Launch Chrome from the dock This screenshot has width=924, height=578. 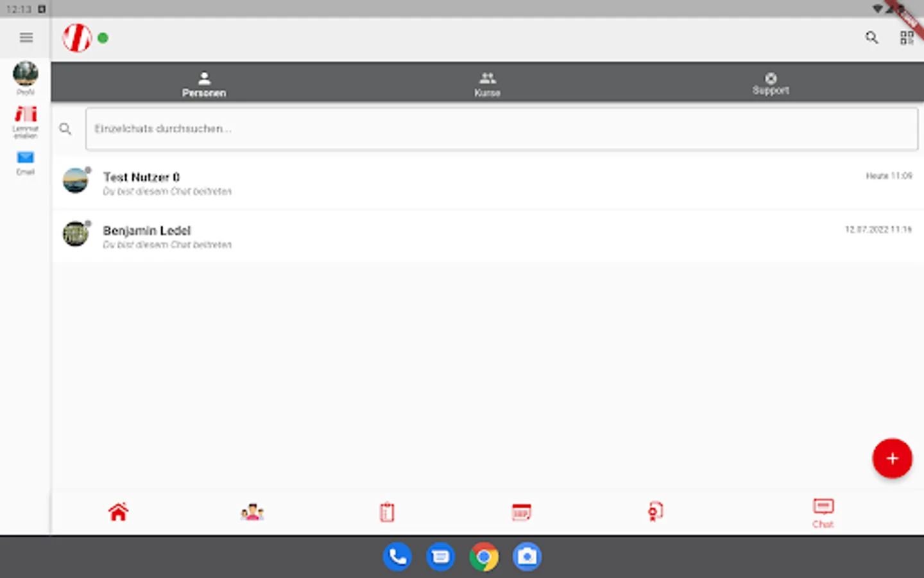[x=484, y=557]
